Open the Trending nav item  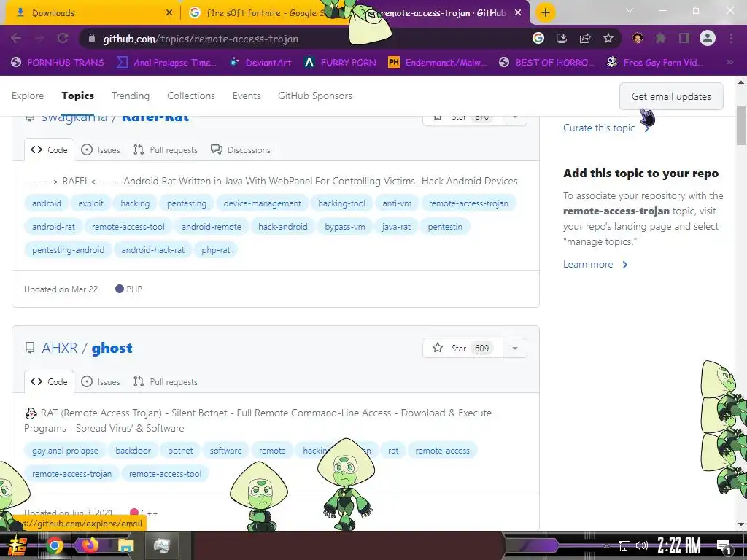pos(131,96)
